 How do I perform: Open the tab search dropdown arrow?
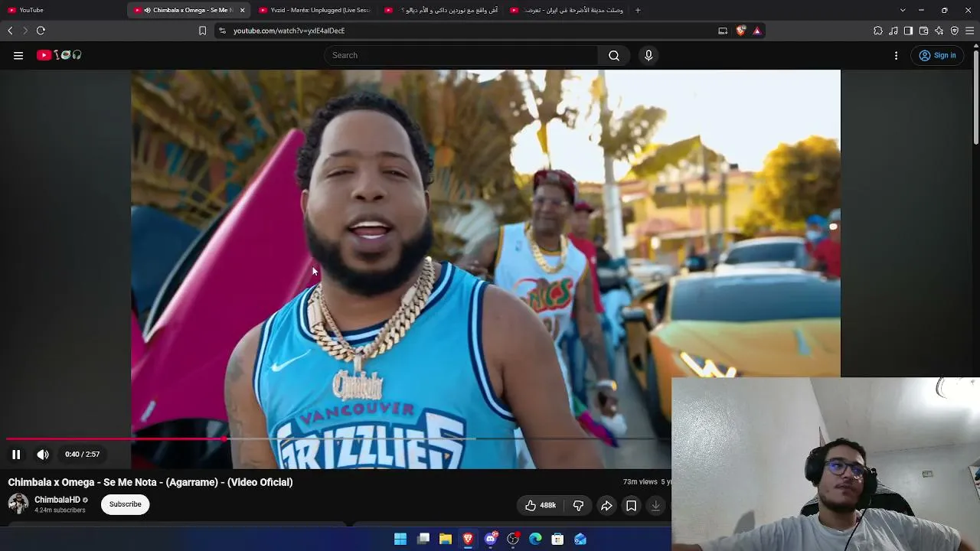(x=903, y=10)
